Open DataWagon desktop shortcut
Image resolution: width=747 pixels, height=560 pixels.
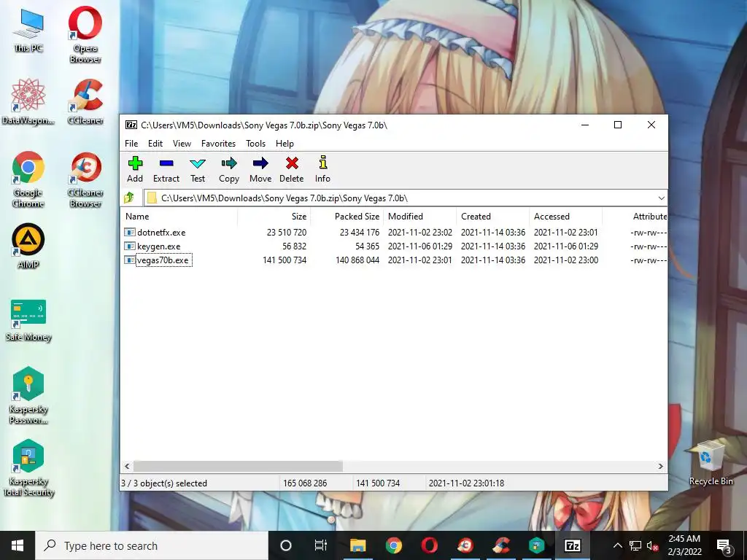click(x=28, y=102)
